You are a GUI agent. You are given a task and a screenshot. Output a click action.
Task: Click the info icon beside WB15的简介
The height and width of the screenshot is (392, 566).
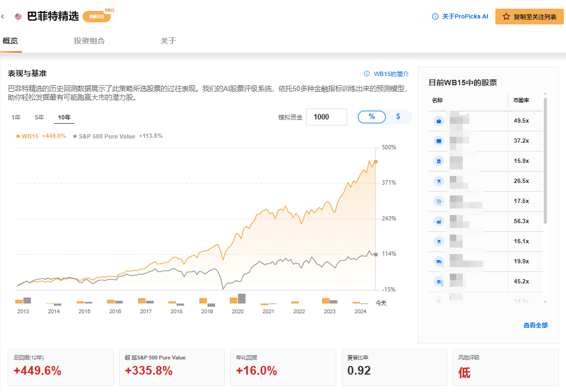pyautogui.click(x=367, y=73)
